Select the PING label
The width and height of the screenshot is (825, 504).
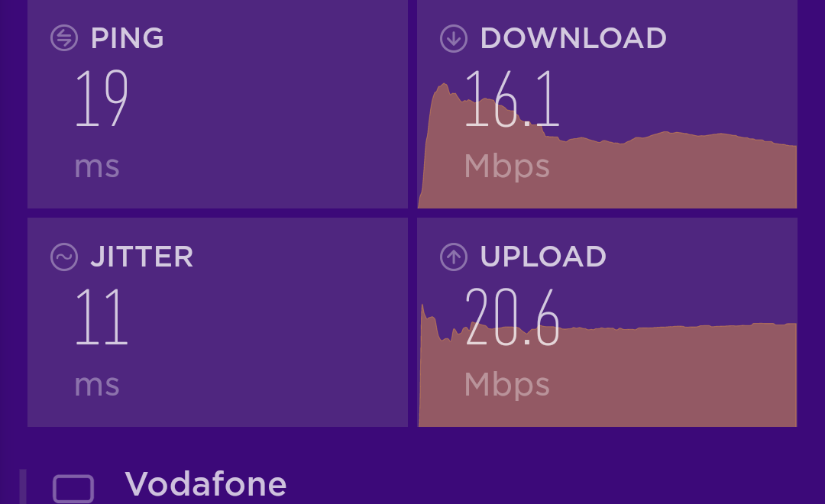pos(128,38)
